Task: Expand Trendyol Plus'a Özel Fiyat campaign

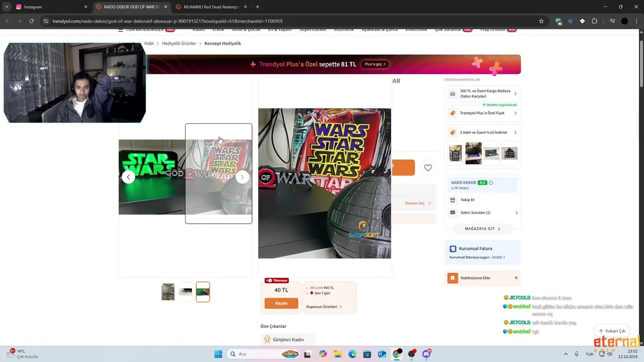Action: tap(482, 113)
